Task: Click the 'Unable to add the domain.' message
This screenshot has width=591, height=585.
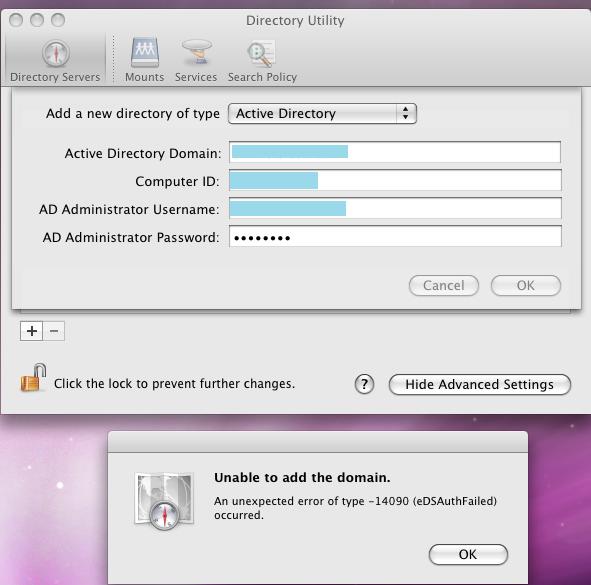Action: [x=302, y=478]
